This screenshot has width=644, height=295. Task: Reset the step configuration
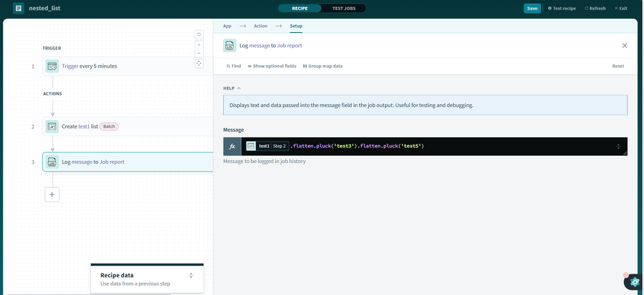pyautogui.click(x=618, y=66)
